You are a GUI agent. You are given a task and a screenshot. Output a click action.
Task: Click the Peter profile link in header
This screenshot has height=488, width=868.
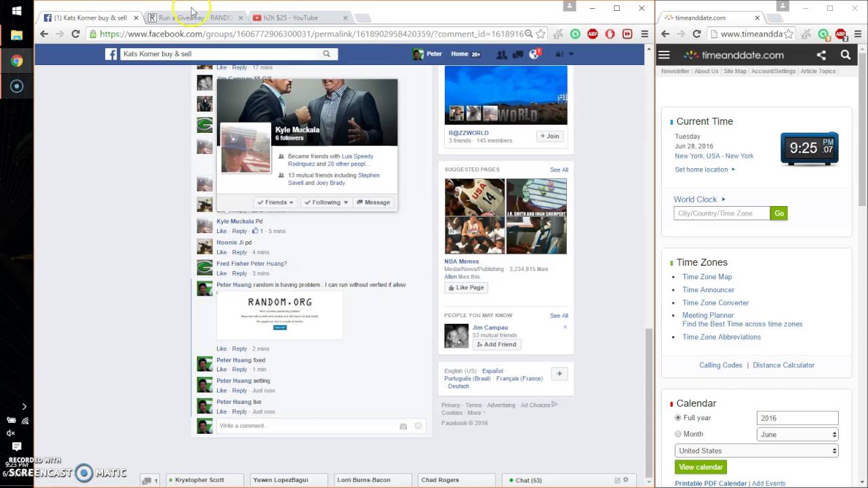427,54
